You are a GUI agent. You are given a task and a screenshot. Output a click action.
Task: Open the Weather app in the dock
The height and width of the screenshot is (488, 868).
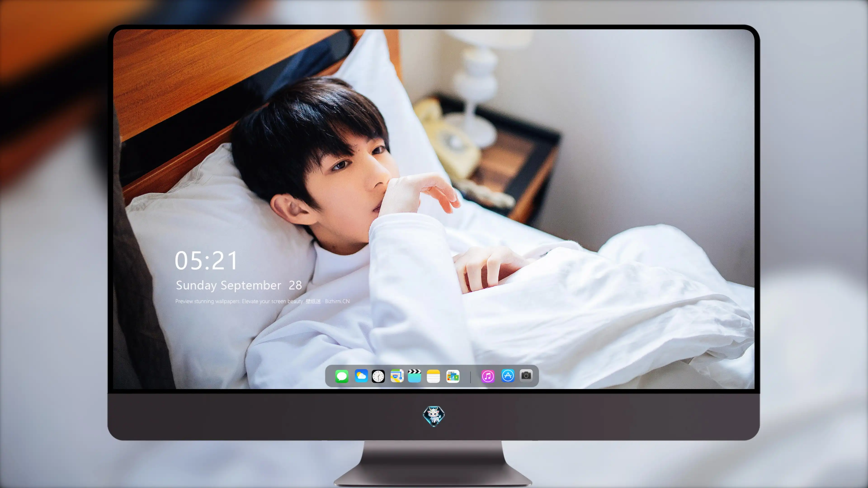361,376
